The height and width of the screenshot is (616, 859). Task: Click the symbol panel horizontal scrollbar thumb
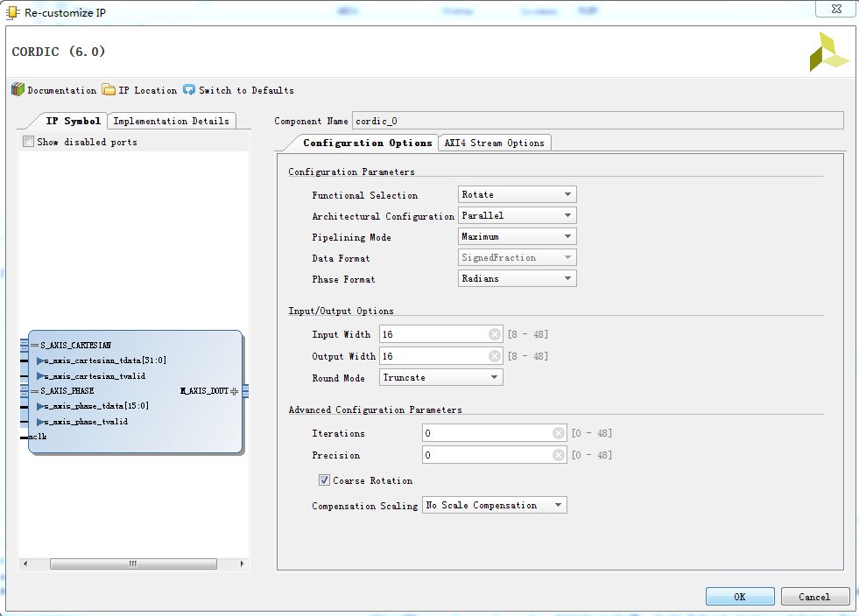click(x=133, y=563)
